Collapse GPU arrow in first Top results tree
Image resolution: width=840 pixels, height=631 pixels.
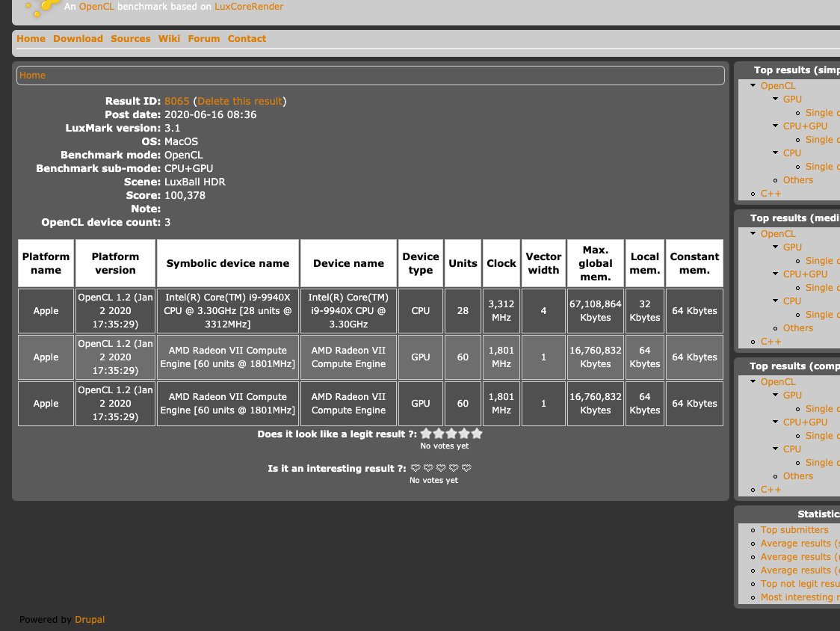[x=775, y=99]
